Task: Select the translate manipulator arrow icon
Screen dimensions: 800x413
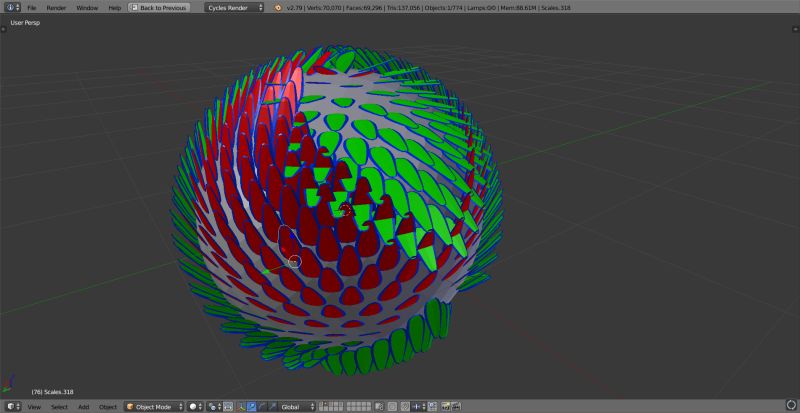Action: [252, 406]
